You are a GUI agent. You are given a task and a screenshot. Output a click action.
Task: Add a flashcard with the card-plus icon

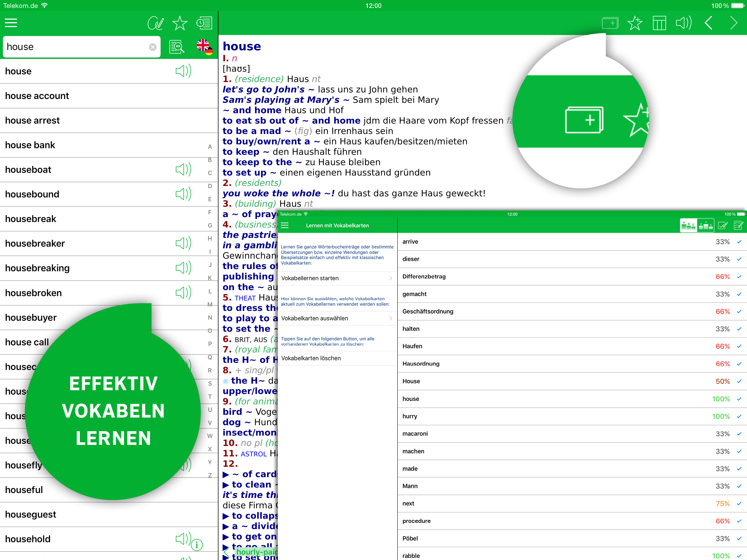click(610, 23)
